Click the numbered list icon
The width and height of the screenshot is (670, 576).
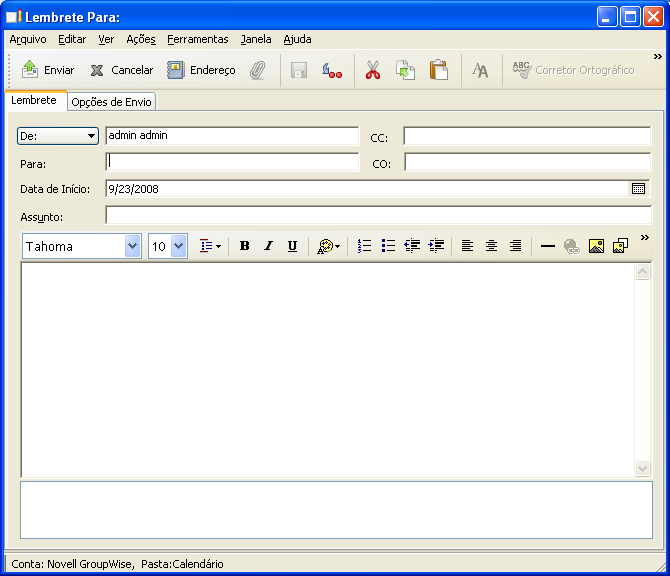pos(364,246)
